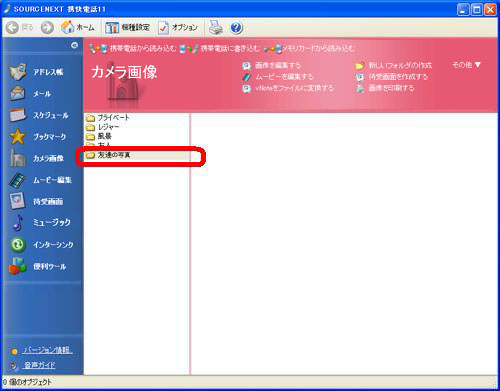Open the バージョン情報 (version info) link
The height and width of the screenshot is (391, 500).
tap(47, 350)
